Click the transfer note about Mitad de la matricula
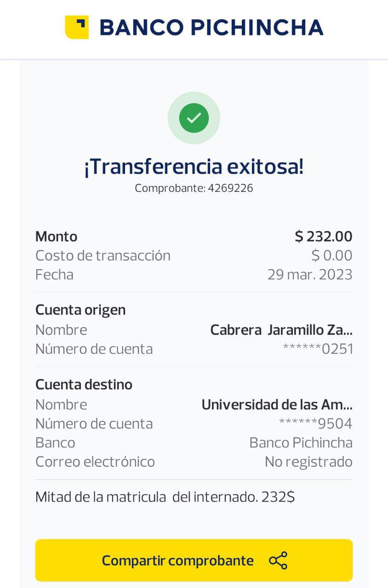This screenshot has height=588, width=388. pyautogui.click(x=165, y=497)
